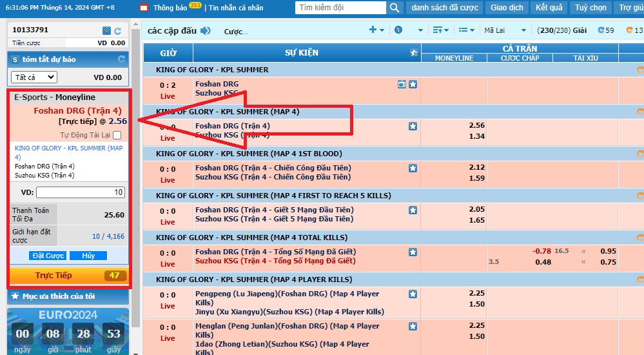Select handicap odds 0.48 for Tổng Số Mạng
The width and height of the screenshot is (644, 355).
click(543, 262)
